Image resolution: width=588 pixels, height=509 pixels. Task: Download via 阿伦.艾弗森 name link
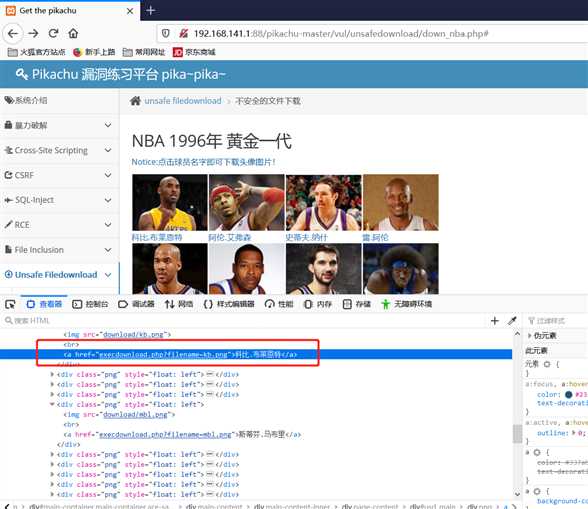[230, 237]
